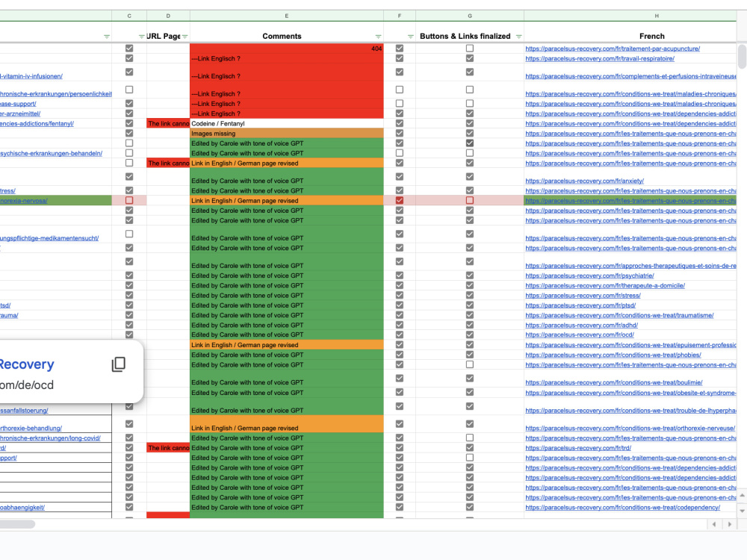747x560 pixels.
Task: Select red 'The link canno' cell in trd row
Action: (x=168, y=447)
